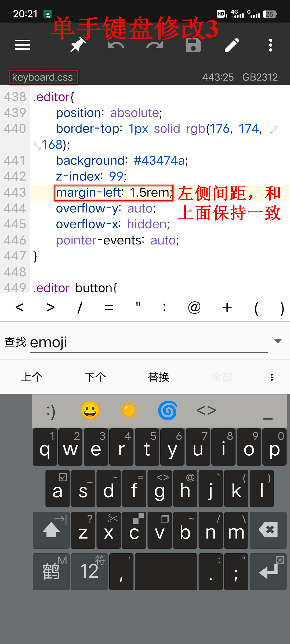This screenshot has width=290, height=644.
Task: Toggle the shift key on keyboard
Action: (51, 530)
